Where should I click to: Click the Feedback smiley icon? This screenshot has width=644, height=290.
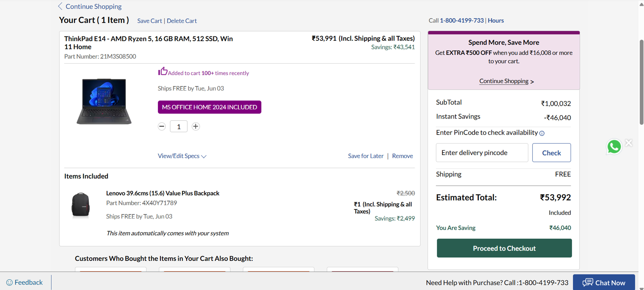tap(9, 282)
